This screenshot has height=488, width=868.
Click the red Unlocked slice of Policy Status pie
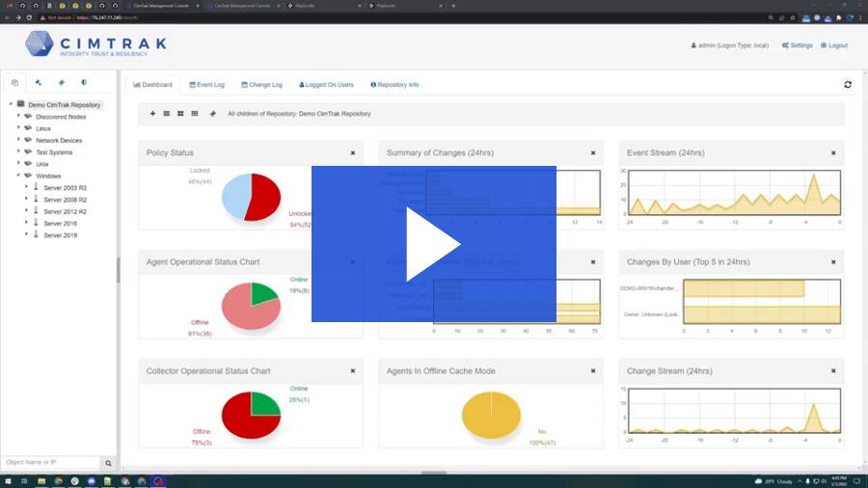[264, 198]
